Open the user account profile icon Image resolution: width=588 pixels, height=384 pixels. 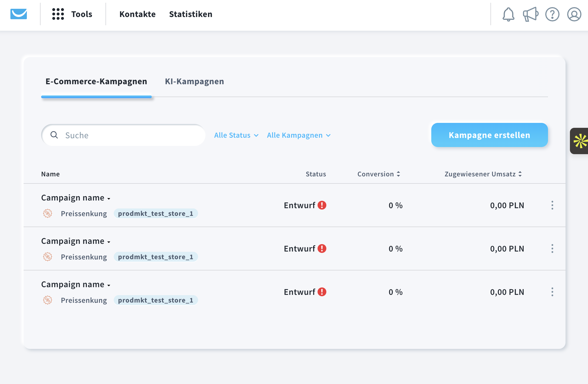pos(574,14)
